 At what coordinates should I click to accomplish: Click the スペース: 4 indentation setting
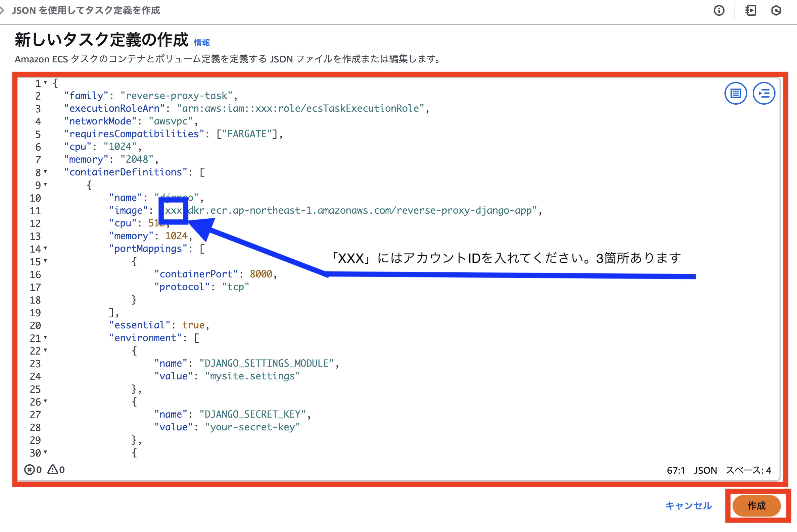coord(748,470)
